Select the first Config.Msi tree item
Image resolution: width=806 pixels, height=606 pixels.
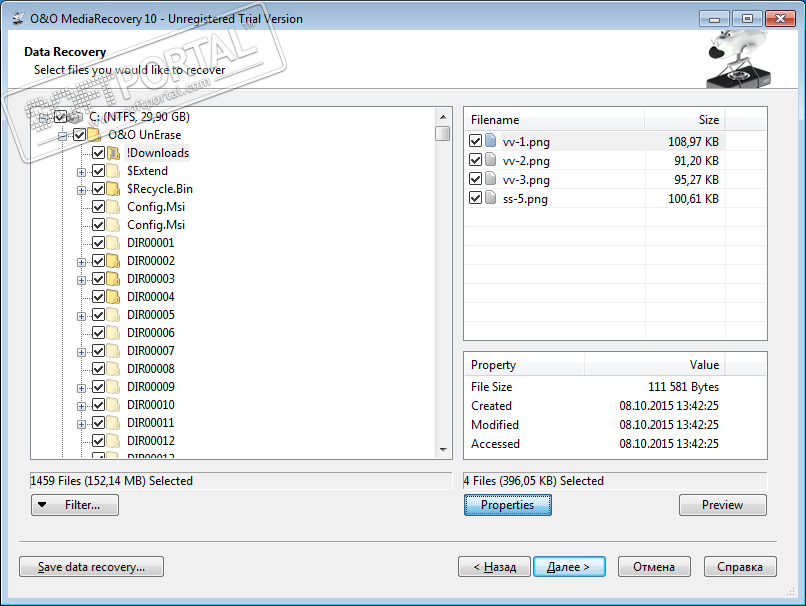156,207
